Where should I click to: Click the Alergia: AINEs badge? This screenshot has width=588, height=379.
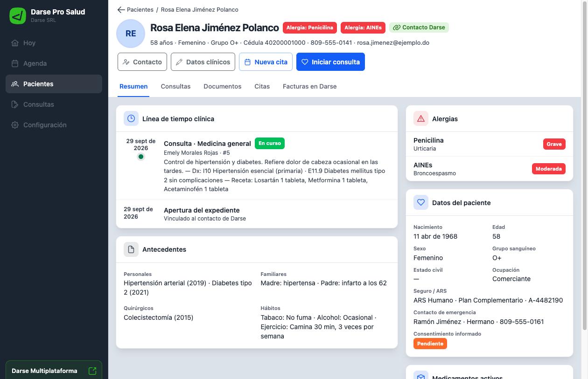(x=363, y=28)
